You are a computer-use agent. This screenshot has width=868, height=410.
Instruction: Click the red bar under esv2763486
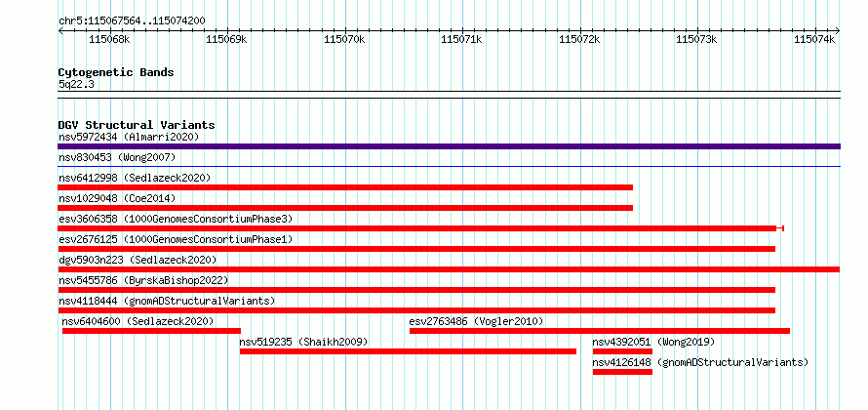tap(600, 331)
